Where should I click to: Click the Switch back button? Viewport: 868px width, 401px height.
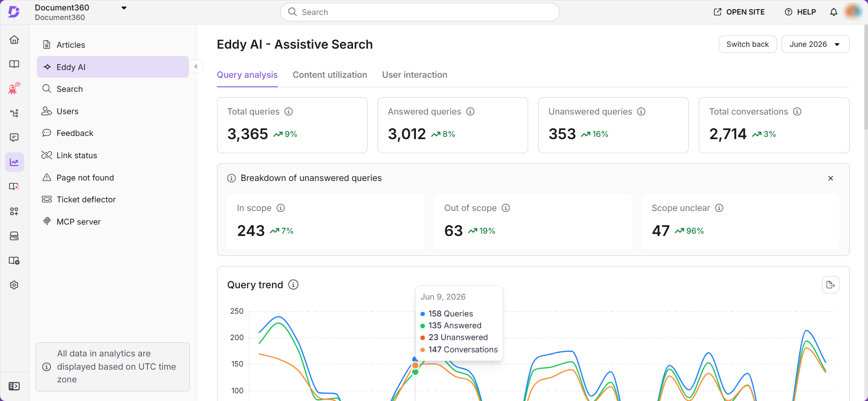click(747, 44)
